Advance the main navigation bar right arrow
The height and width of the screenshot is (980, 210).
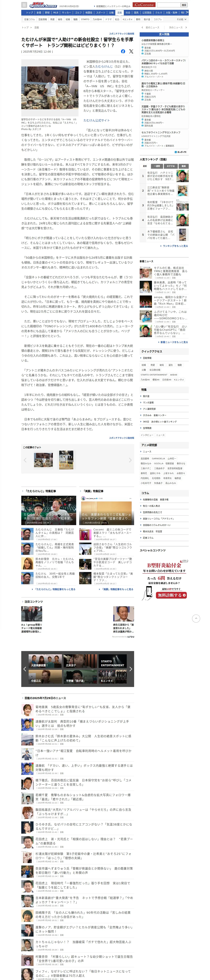187,13
